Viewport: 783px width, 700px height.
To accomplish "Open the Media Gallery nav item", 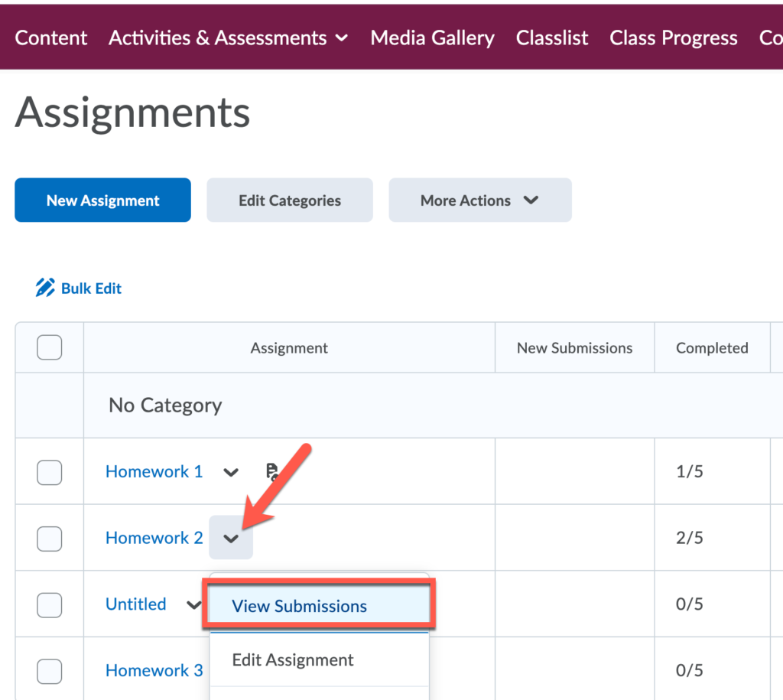I will (432, 38).
